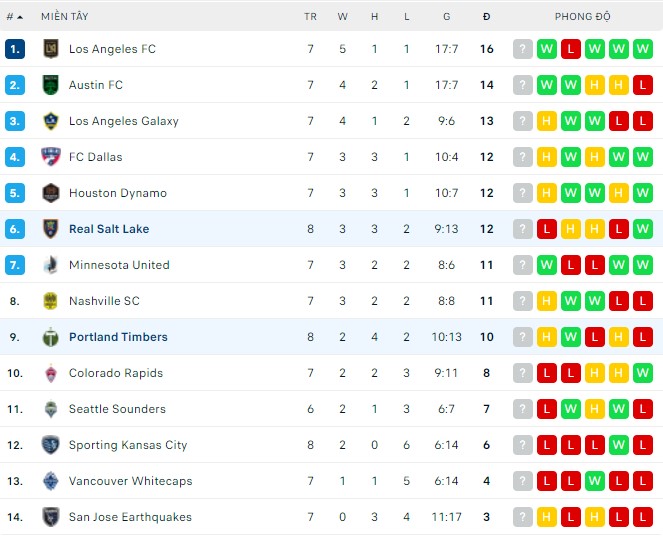The image size is (663, 537).
Task: Open the Real Salt Lake team link
Action: coord(109,229)
